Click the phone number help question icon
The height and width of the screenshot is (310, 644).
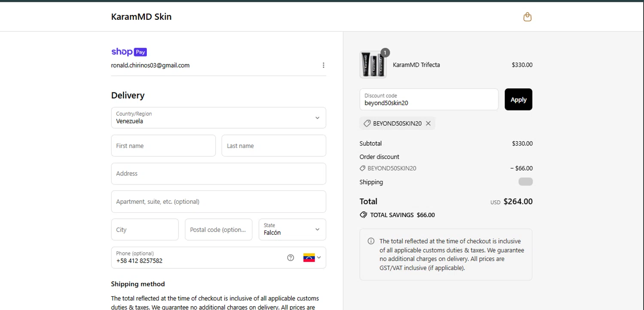291,258
